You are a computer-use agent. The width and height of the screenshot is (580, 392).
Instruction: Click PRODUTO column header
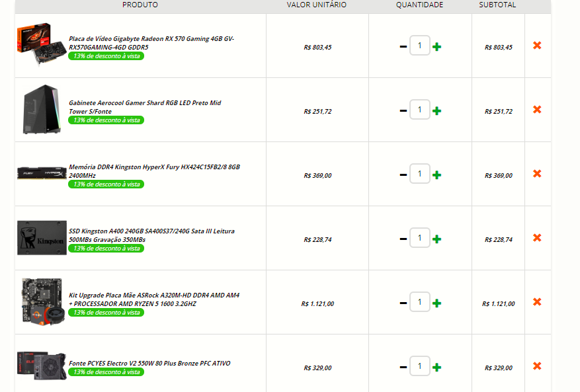(x=140, y=5)
